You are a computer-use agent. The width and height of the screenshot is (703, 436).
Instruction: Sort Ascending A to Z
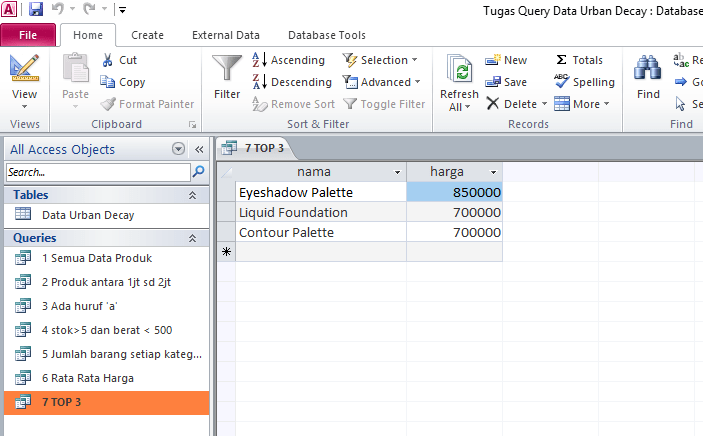pos(288,60)
